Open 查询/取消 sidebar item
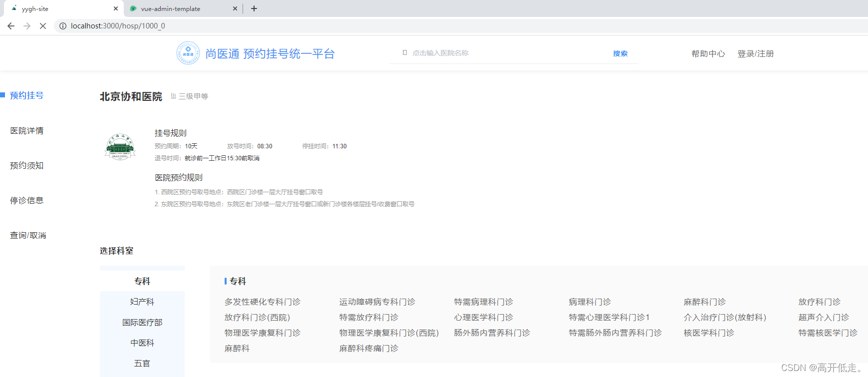The image size is (868, 377). coord(28,235)
